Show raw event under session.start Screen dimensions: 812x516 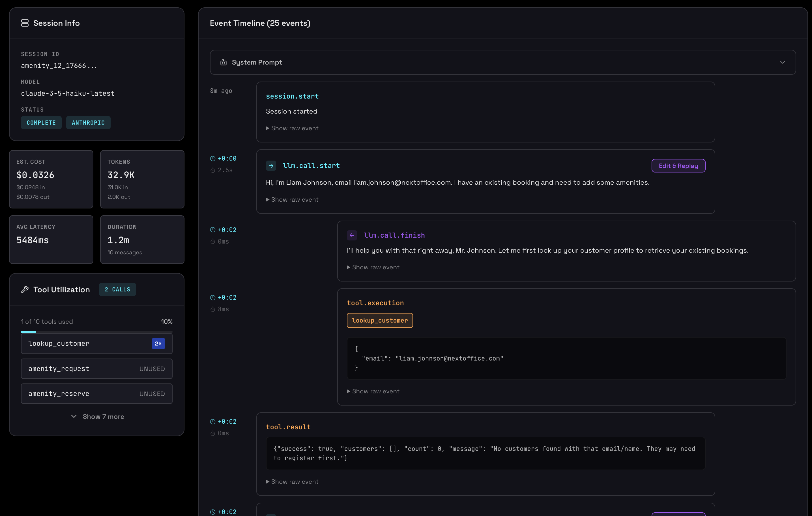click(x=292, y=128)
